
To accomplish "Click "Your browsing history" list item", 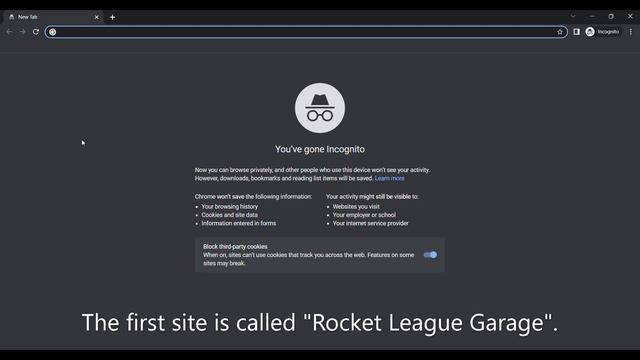I will click(x=229, y=207).
